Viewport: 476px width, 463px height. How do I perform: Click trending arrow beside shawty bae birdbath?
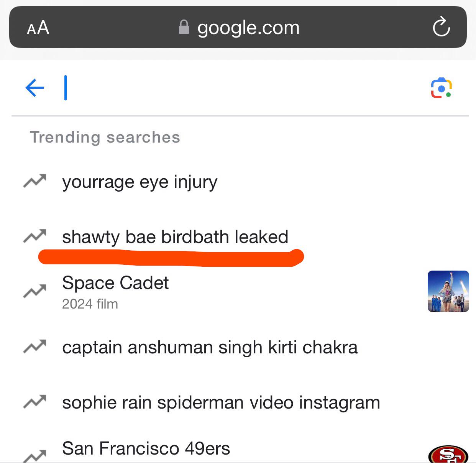(34, 236)
